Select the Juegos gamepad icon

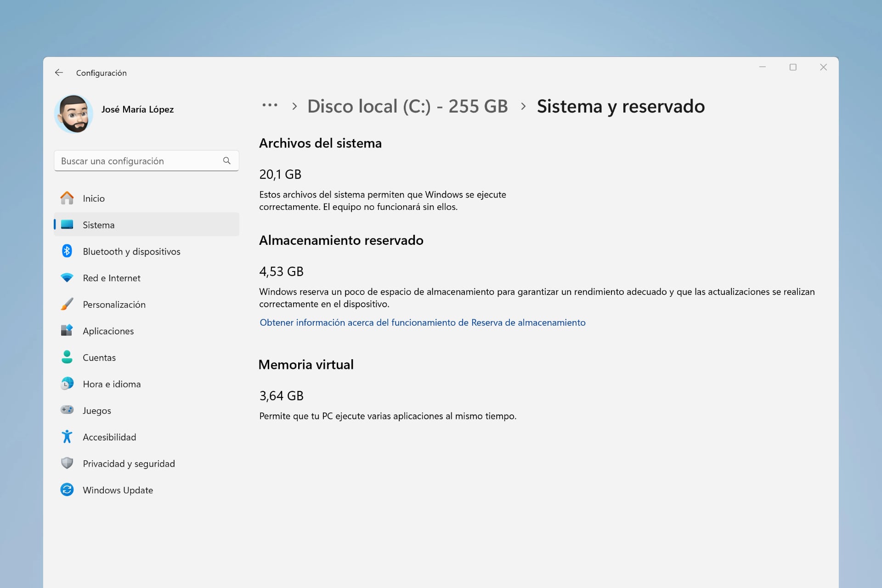(x=67, y=410)
